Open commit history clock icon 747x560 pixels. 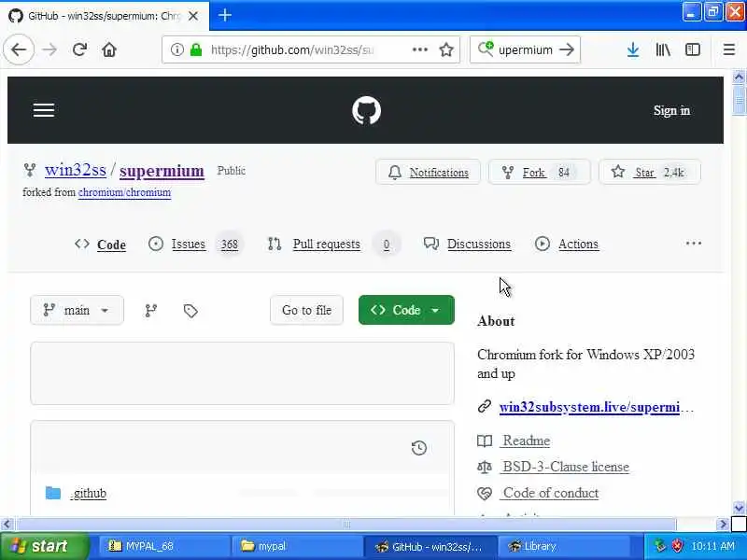pos(418,448)
